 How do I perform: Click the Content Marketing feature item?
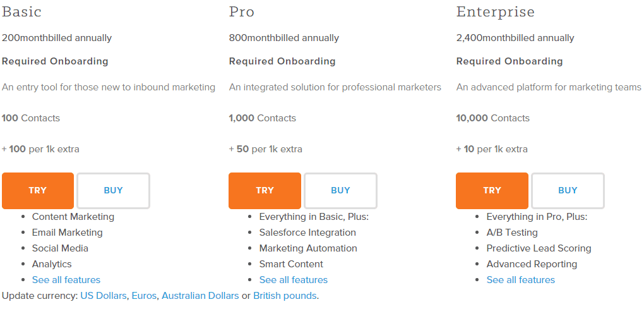point(73,217)
